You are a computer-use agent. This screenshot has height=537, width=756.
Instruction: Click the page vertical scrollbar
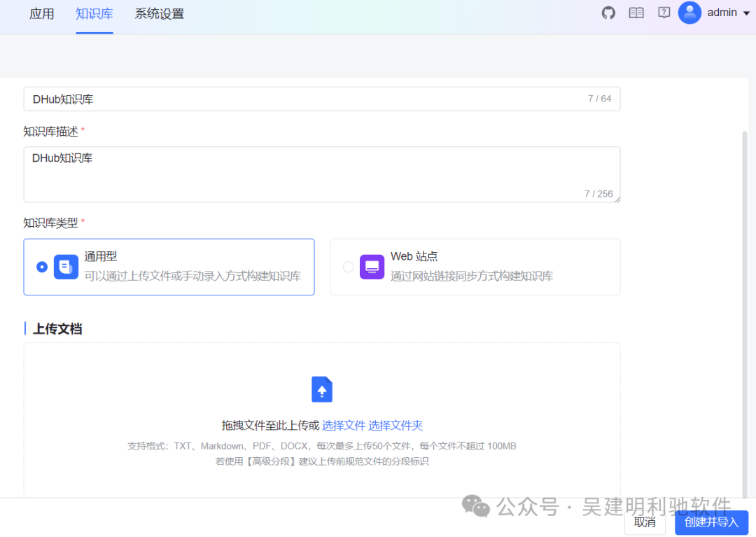745,314
